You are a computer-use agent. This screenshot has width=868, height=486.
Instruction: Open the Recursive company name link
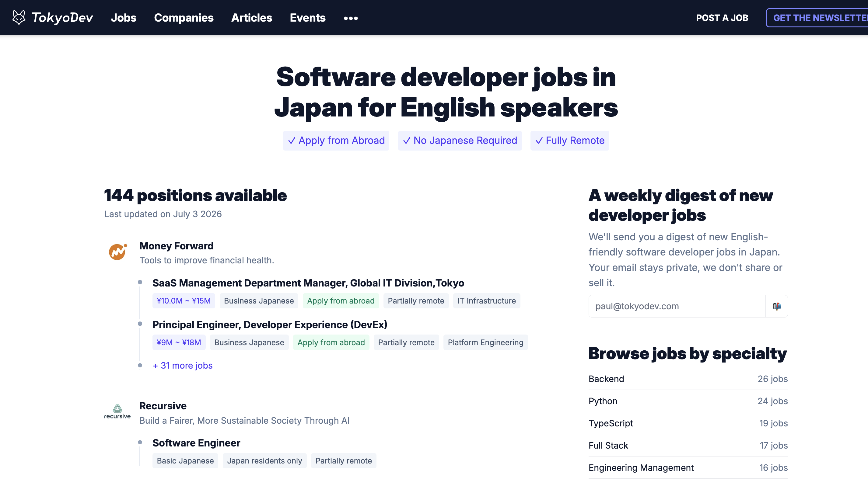click(x=163, y=406)
